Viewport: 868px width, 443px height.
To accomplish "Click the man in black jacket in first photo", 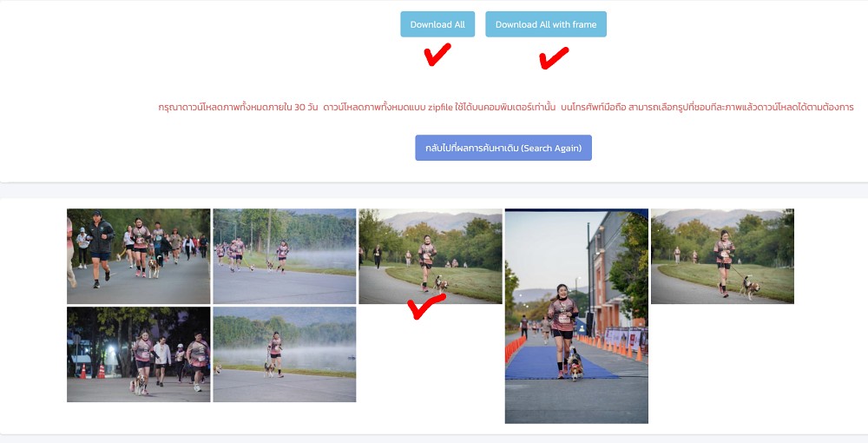I will (x=100, y=248).
